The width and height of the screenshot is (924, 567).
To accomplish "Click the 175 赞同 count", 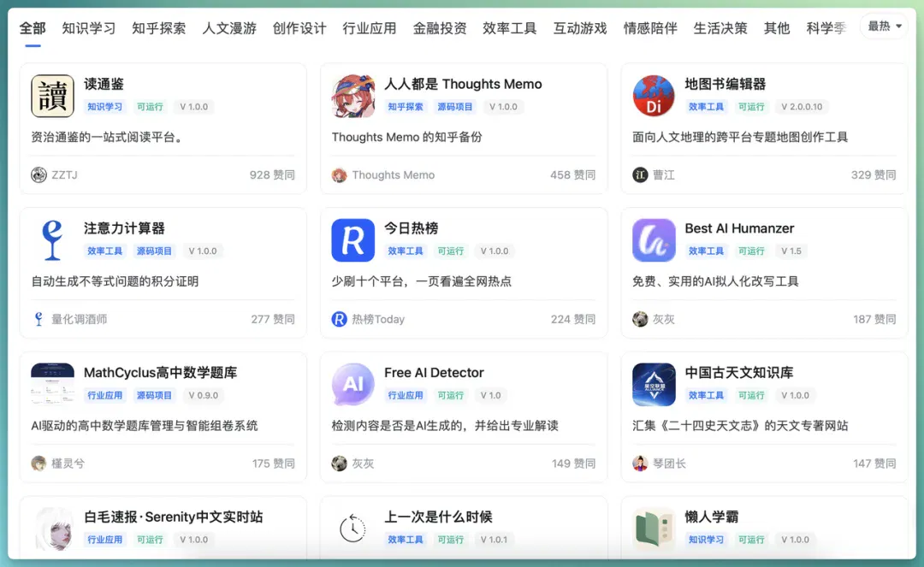I will [274, 464].
